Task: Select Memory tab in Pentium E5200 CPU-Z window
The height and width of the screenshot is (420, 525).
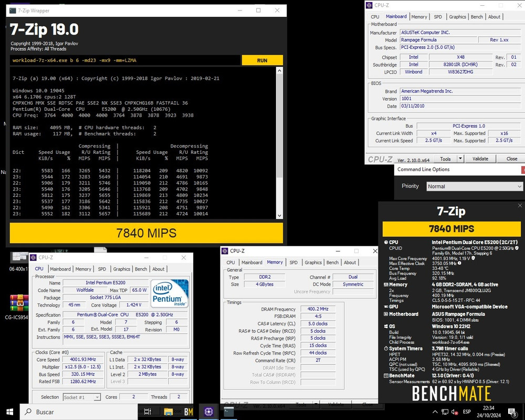Action: [x=83, y=269]
